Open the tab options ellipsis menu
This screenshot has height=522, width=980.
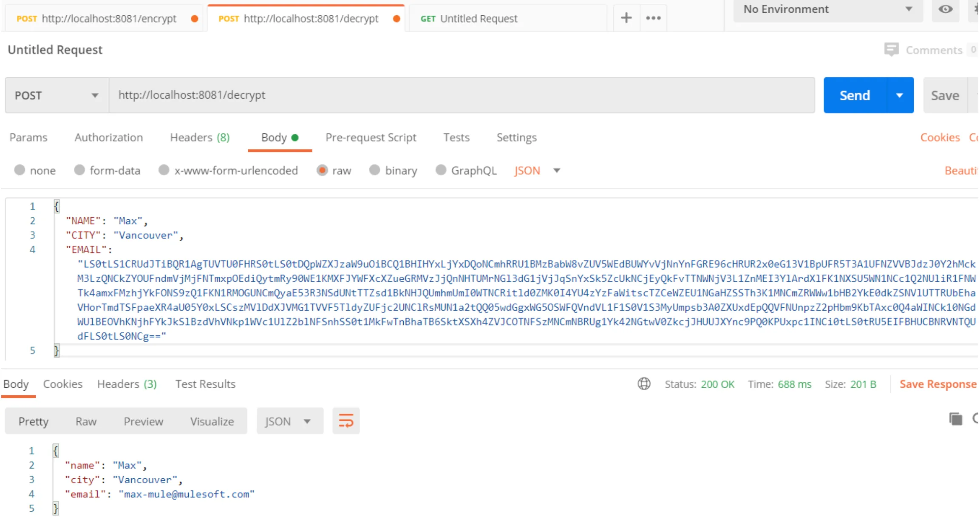[653, 18]
